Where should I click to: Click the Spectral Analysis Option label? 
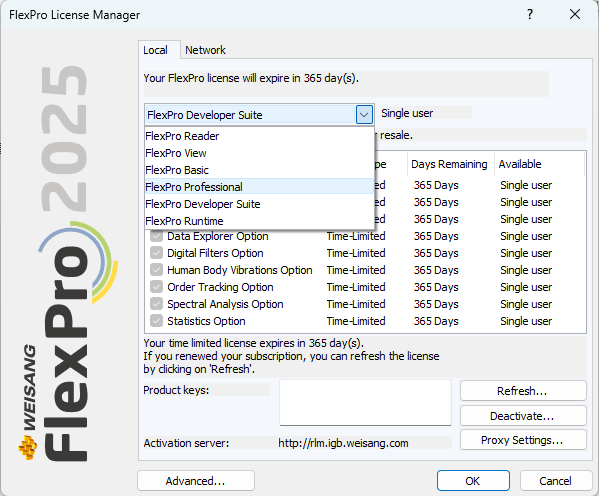[225, 304]
